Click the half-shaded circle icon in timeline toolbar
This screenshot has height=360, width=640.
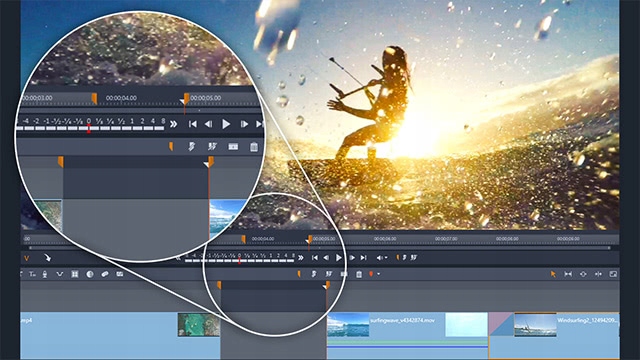point(90,274)
